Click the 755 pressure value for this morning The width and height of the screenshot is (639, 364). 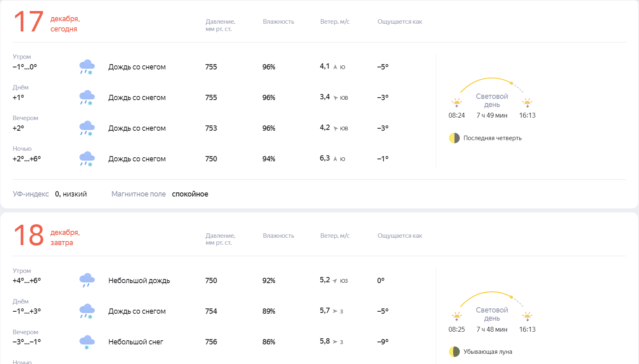tap(211, 67)
